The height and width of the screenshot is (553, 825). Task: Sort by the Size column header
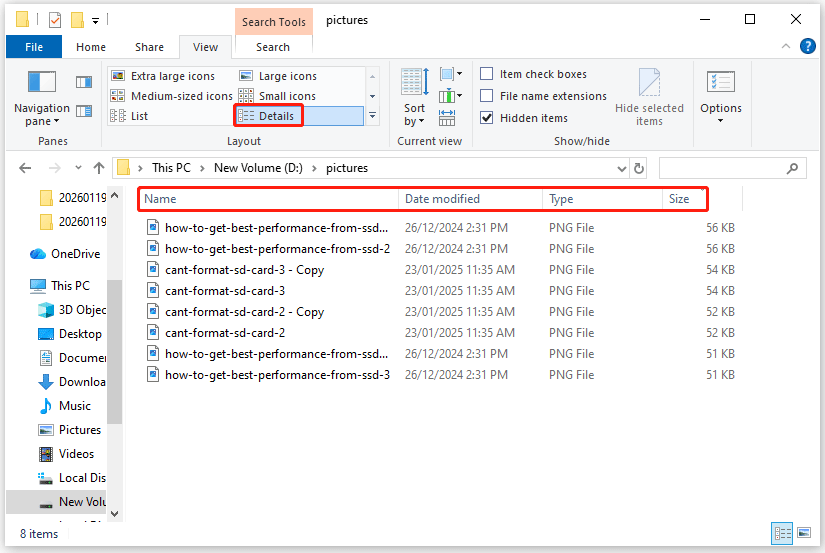702,199
